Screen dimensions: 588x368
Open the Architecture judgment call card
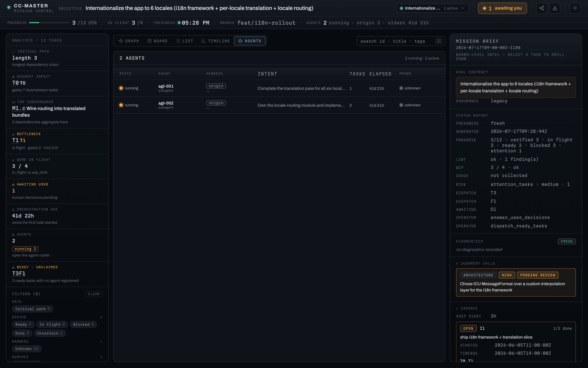pos(516,282)
